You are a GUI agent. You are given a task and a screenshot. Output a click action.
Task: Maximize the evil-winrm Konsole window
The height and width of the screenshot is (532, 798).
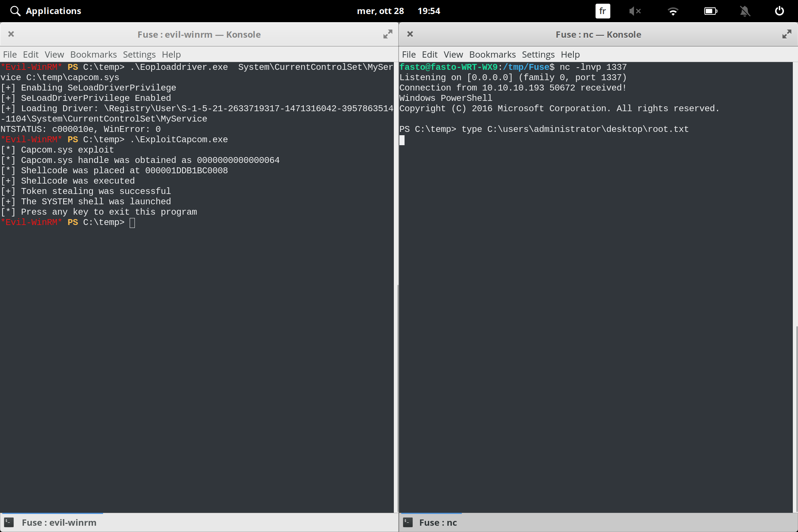tap(388, 34)
